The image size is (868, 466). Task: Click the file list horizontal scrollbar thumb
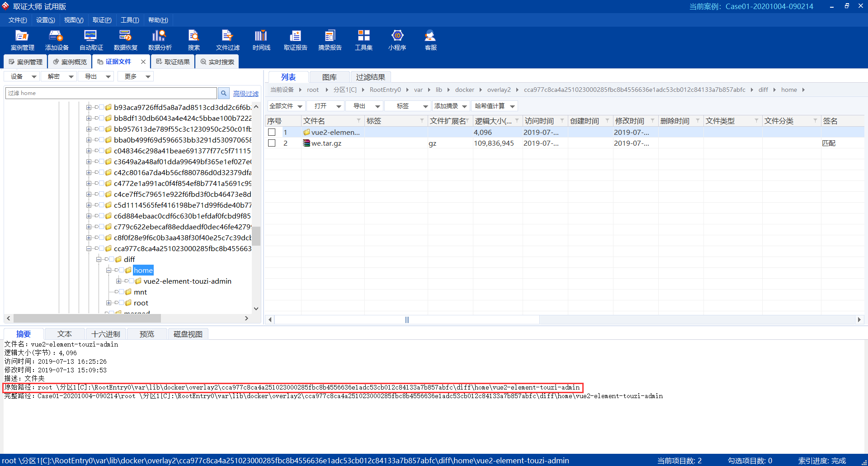pyautogui.click(x=407, y=319)
